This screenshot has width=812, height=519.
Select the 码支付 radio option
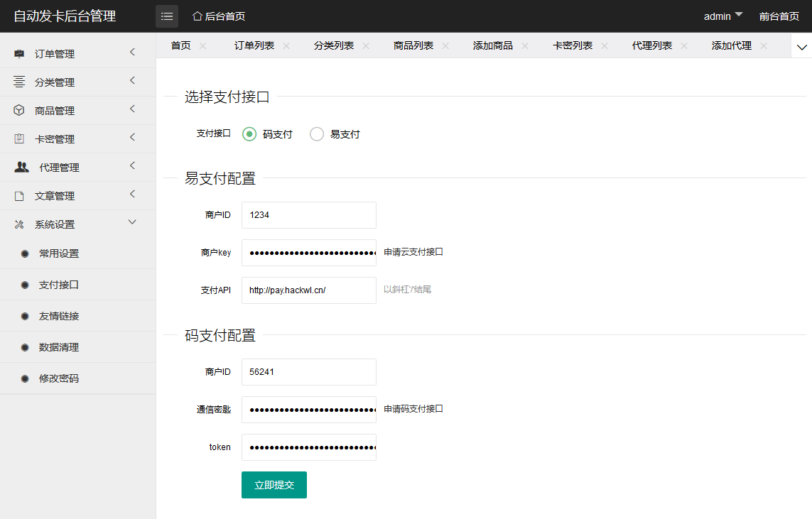(x=249, y=134)
